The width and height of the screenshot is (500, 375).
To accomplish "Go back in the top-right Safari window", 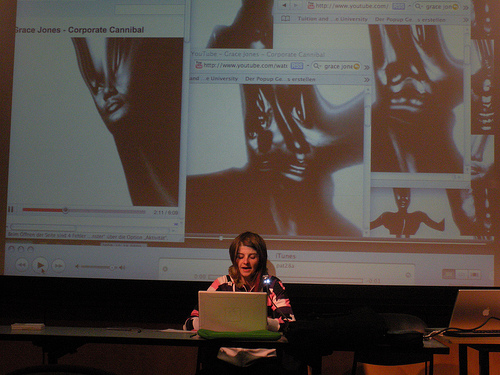I will [284, 5].
